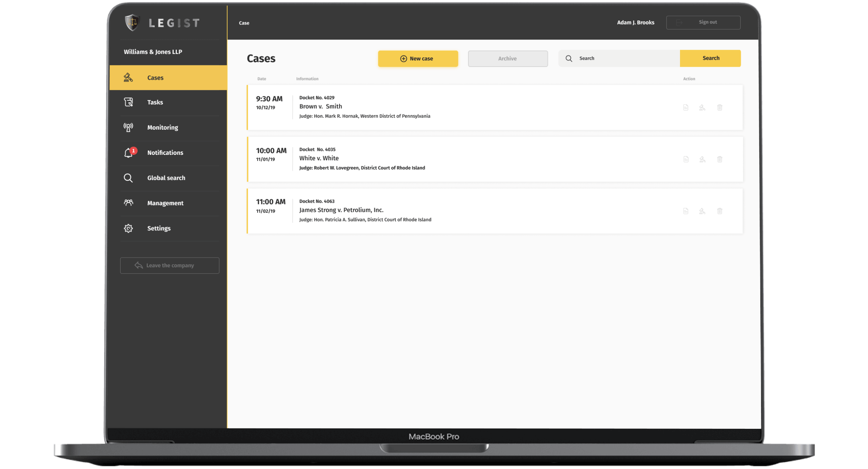Image resolution: width=868 pixels, height=469 pixels.
Task: Click the 11/01/19 date
Action: (265, 159)
